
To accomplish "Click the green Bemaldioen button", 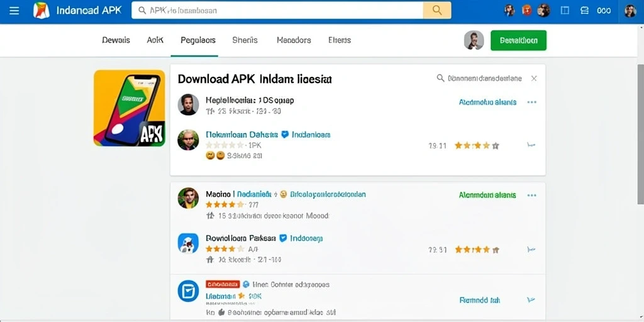I will point(518,40).
